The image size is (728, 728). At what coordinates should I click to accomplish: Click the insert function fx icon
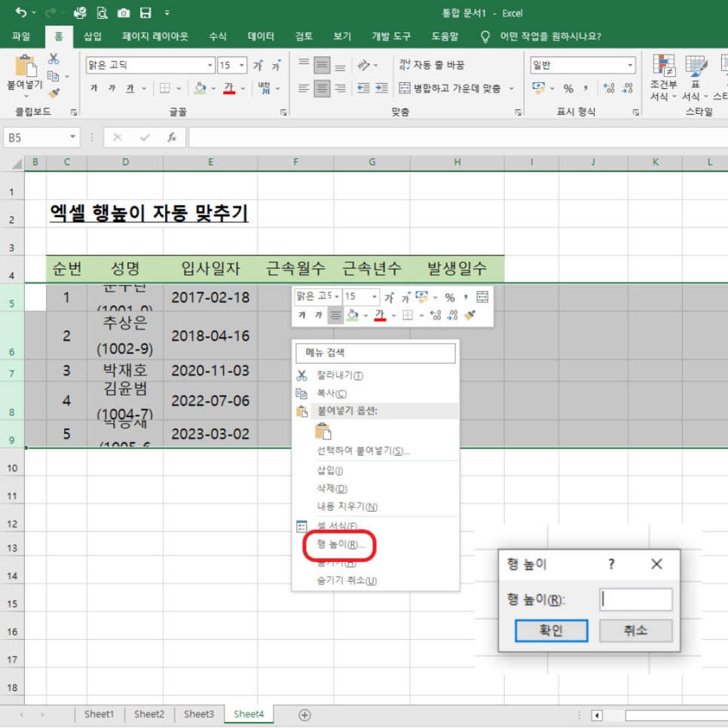click(172, 137)
